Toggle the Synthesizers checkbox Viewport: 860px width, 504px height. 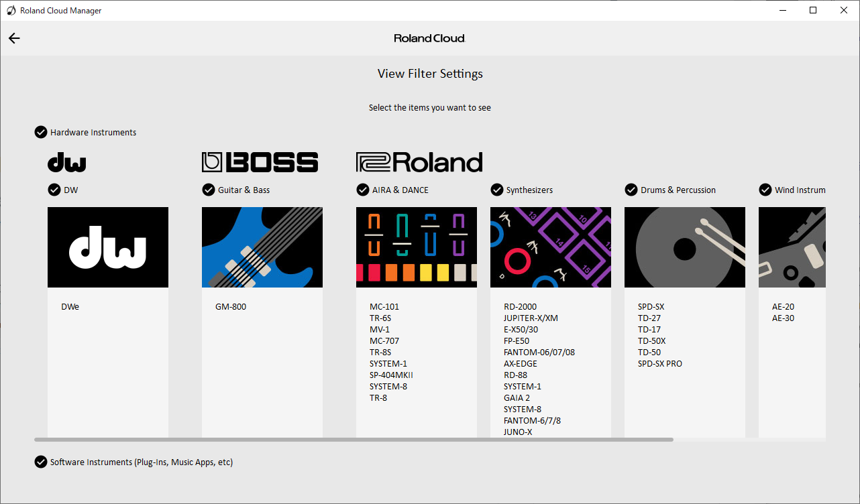point(497,190)
